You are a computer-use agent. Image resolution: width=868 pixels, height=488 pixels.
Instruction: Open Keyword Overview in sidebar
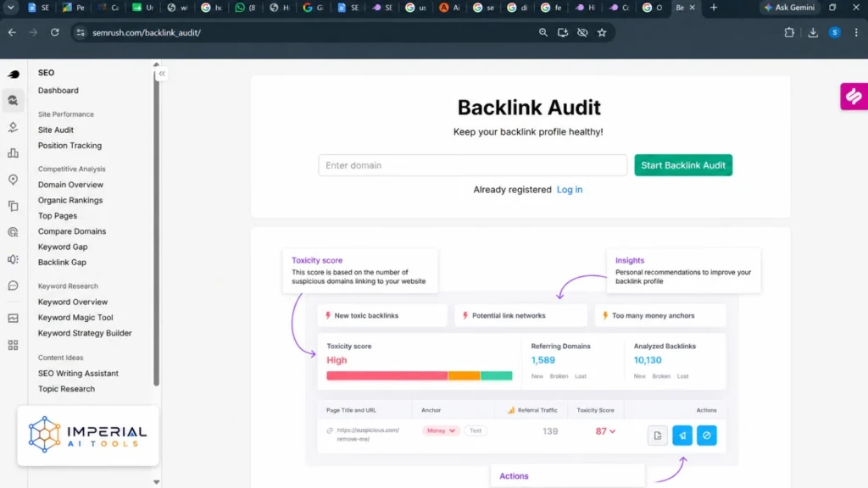[x=73, y=302]
